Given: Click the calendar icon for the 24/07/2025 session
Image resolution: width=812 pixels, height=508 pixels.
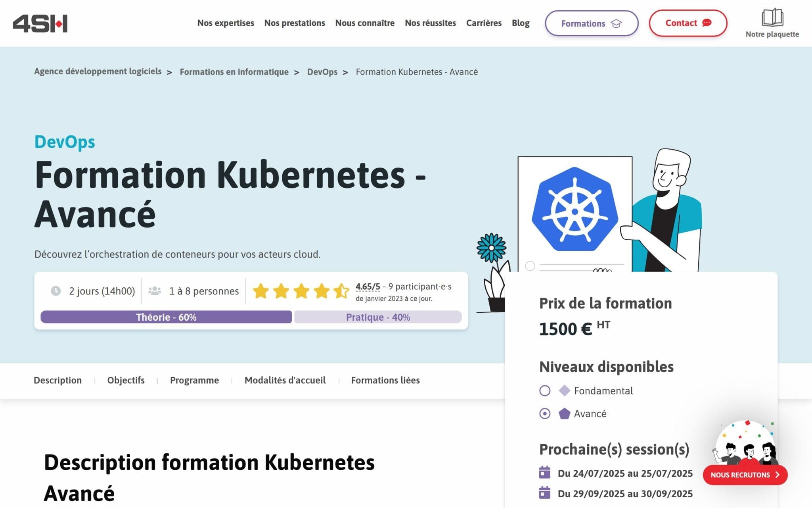Looking at the screenshot, I should [x=545, y=473].
